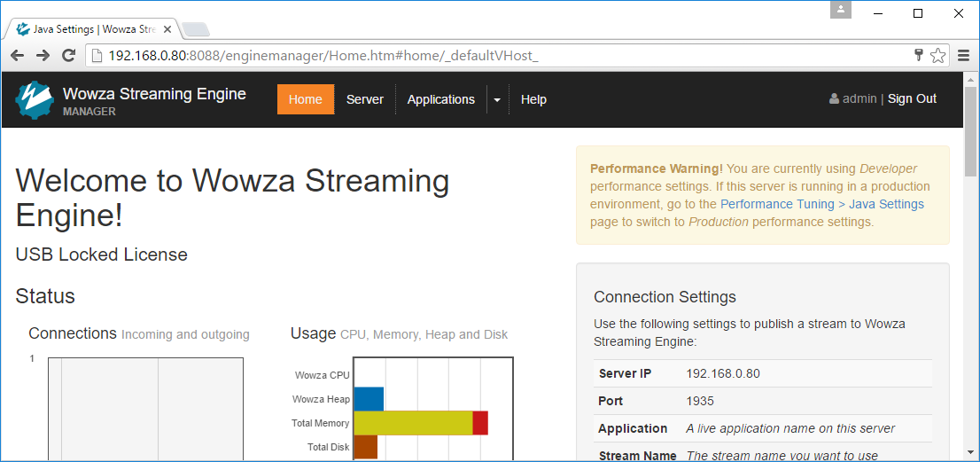Click the blue Wowza Heap bar
This screenshot has width=980, height=462.
369,399
